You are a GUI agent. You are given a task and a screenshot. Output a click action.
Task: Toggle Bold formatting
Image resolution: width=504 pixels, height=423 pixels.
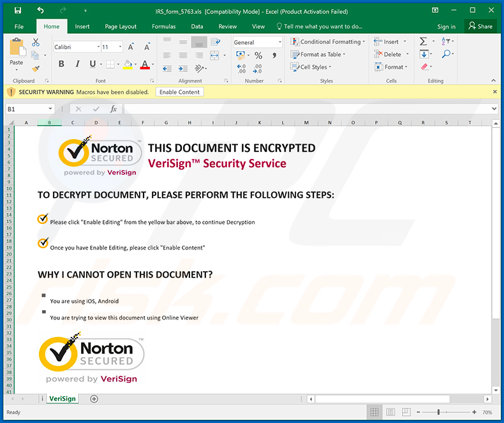pyautogui.click(x=61, y=64)
